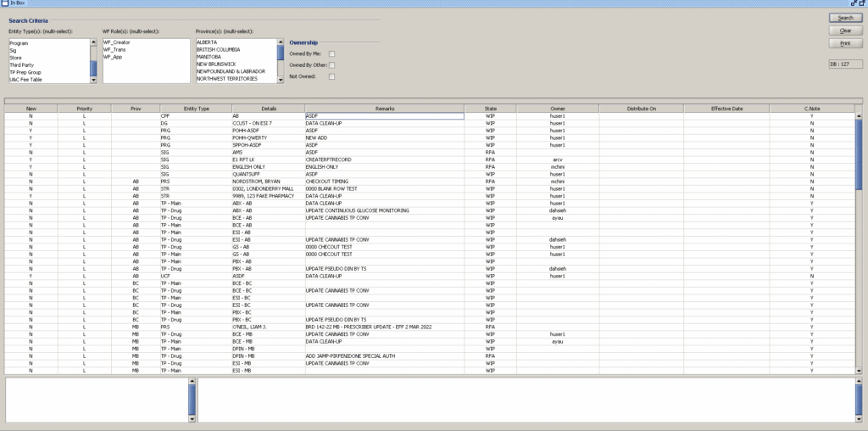Enable the Owned By Me checkbox
The width and height of the screenshot is (868, 431).
pos(332,53)
